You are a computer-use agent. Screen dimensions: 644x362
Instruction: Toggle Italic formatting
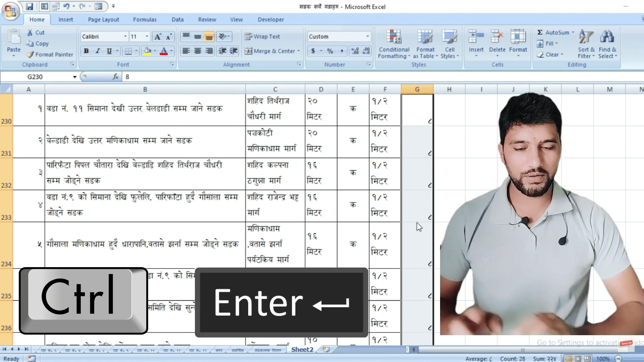tap(98, 51)
